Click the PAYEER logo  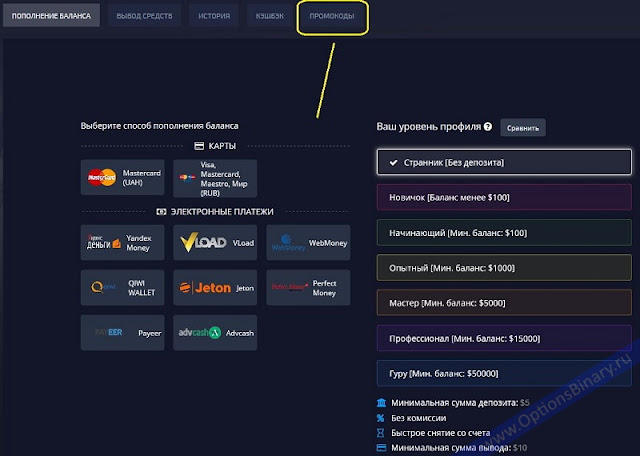[x=109, y=332]
